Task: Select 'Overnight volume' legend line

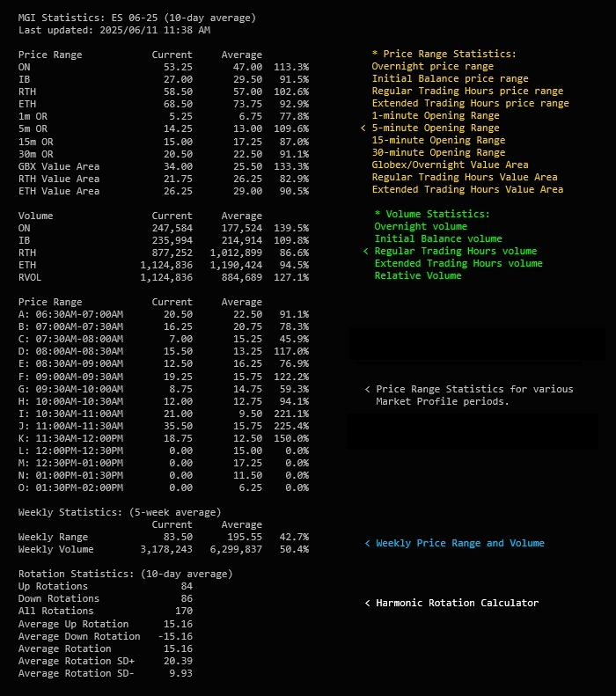Action: [x=421, y=226]
